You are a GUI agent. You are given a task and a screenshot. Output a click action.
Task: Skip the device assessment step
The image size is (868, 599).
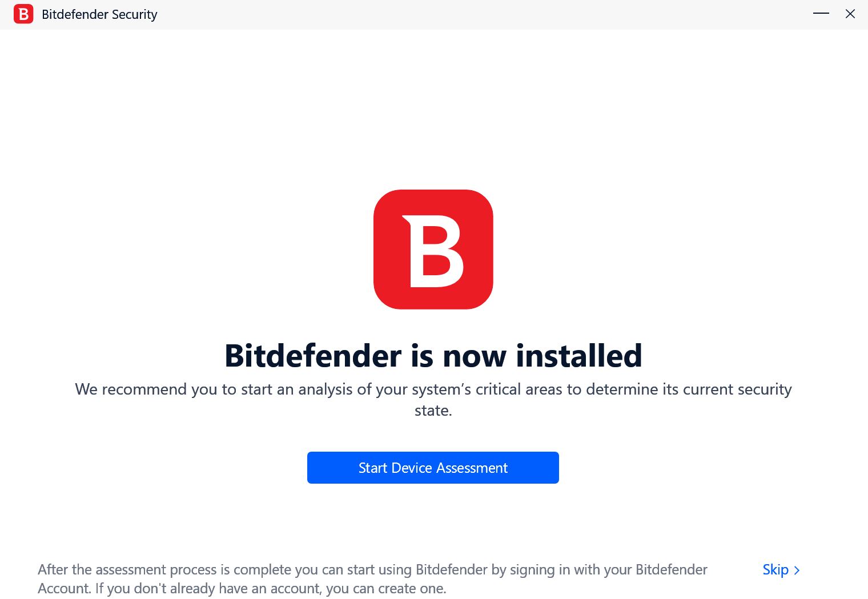coord(781,570)
